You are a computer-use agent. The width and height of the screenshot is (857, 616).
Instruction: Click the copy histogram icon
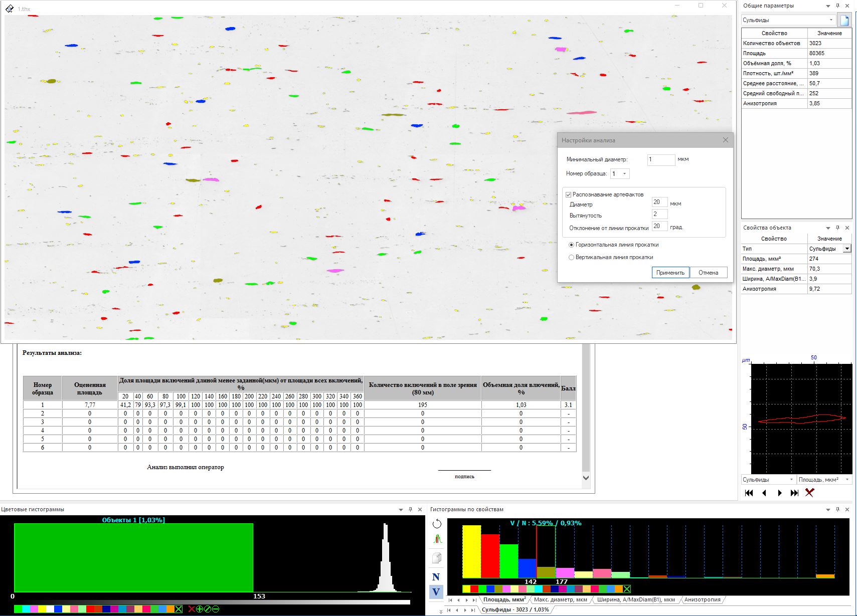pyautogui.click(x=437, y=558)
